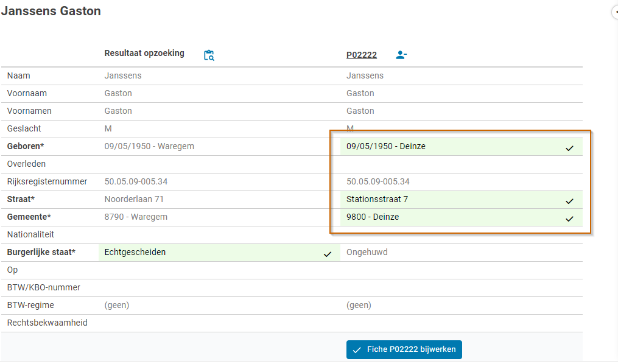Click the clipboard search icon beside Resultaat opzoeking
618x364 pixels.
tap(209, 55)
